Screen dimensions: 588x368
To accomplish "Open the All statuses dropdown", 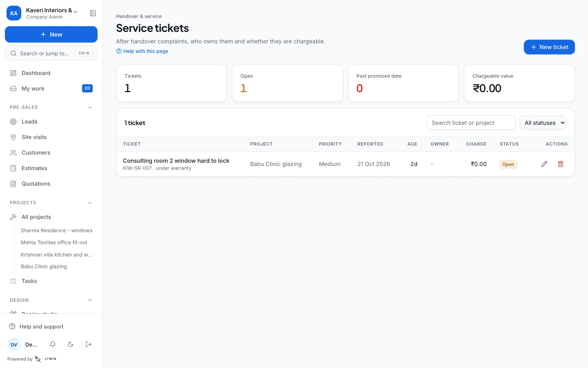I will [543, 123].
